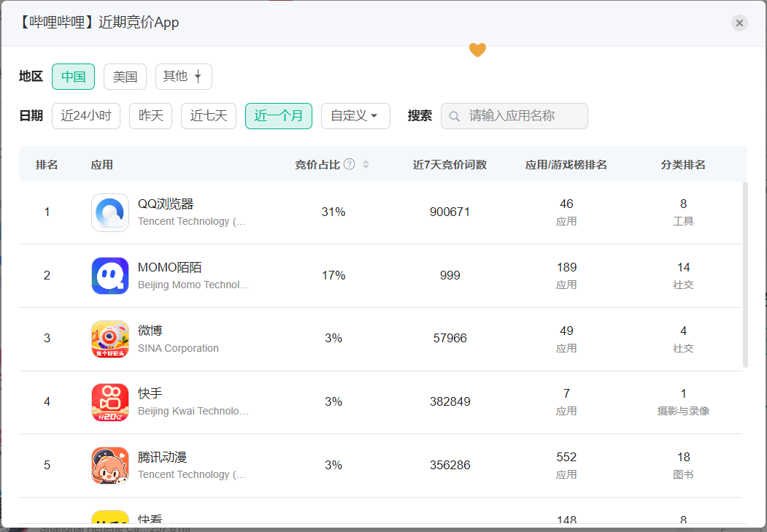The image size is (767, 532).
Task: Click the magnifier icon in search box
Action: (x=455, y=116)
